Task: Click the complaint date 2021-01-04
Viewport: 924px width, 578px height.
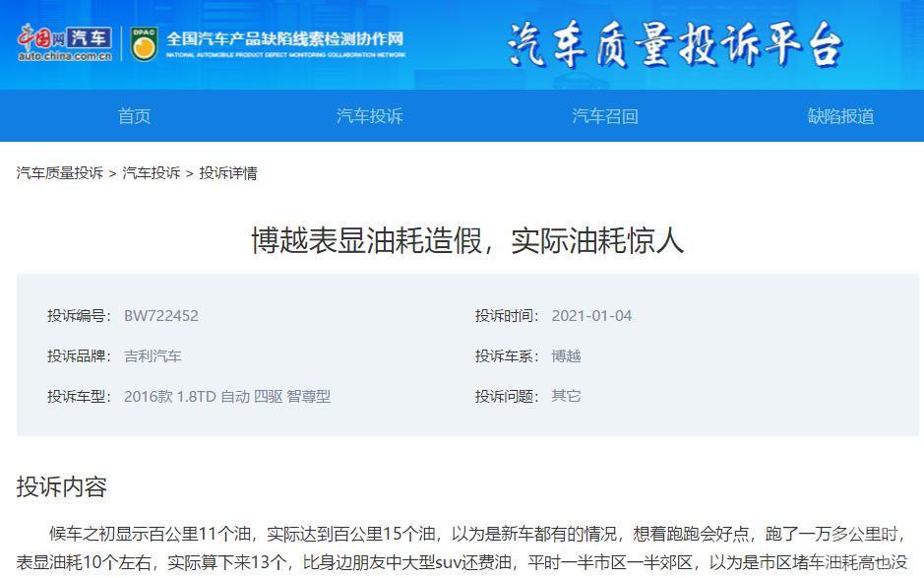Action: tap(591, 316)
